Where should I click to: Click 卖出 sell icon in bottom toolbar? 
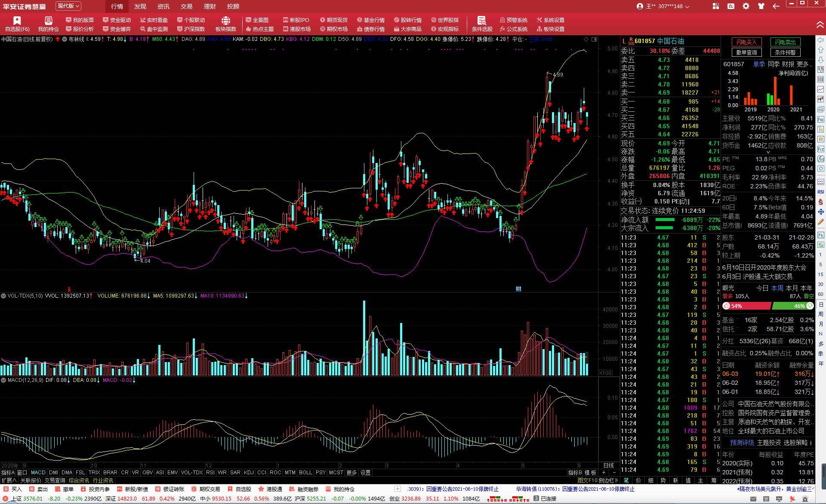(x=38, y=489)
